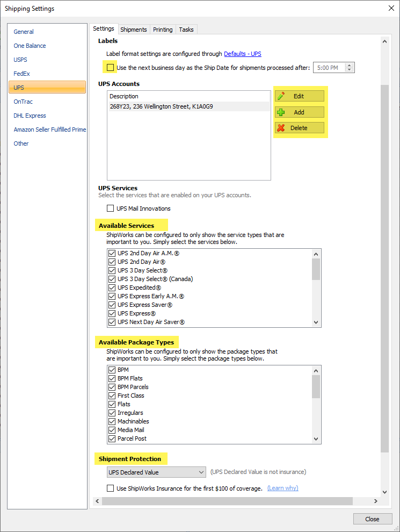Click the Edit account button label
Image resolution: width=400 pixels, height=532 pixels.
click(x=299, y=96)
